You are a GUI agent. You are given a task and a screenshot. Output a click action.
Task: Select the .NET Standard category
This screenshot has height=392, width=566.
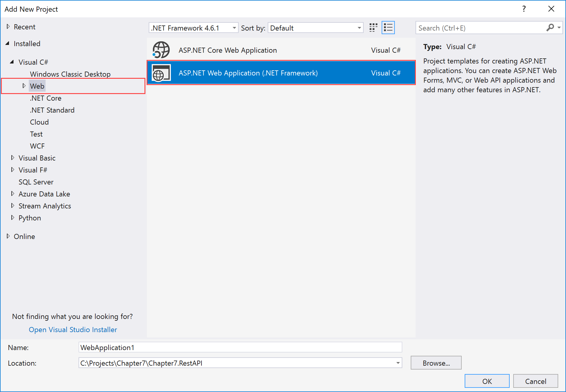pos(52,110)
